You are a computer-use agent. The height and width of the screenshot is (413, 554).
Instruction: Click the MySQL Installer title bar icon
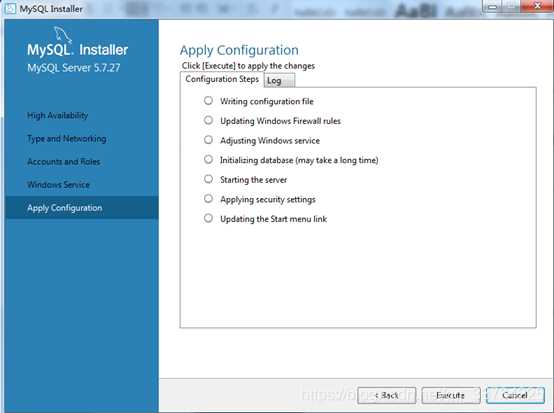(11, 8)
